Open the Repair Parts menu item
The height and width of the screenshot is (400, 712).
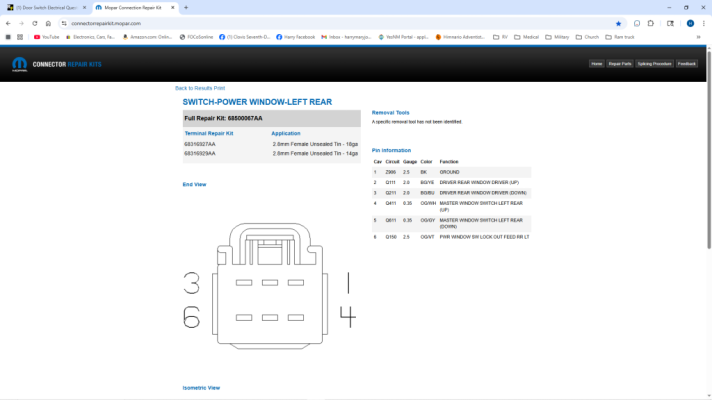pyautogui.click(x=620, y=64)
